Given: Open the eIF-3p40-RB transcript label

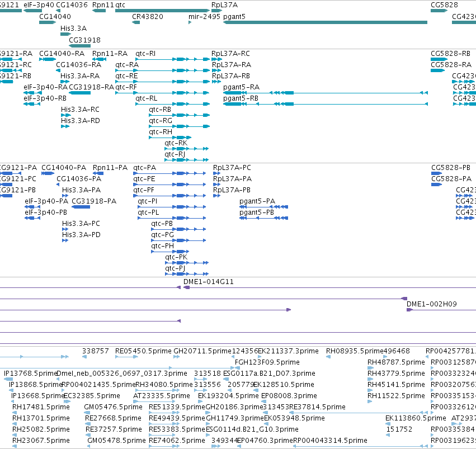Looking at the screenshot, I should point(45,98).
